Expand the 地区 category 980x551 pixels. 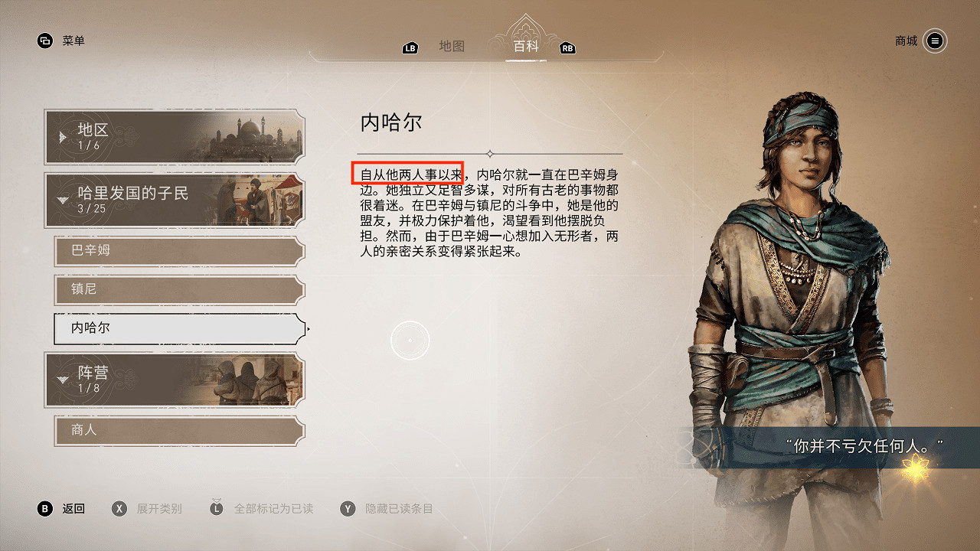tap(175, 137)
